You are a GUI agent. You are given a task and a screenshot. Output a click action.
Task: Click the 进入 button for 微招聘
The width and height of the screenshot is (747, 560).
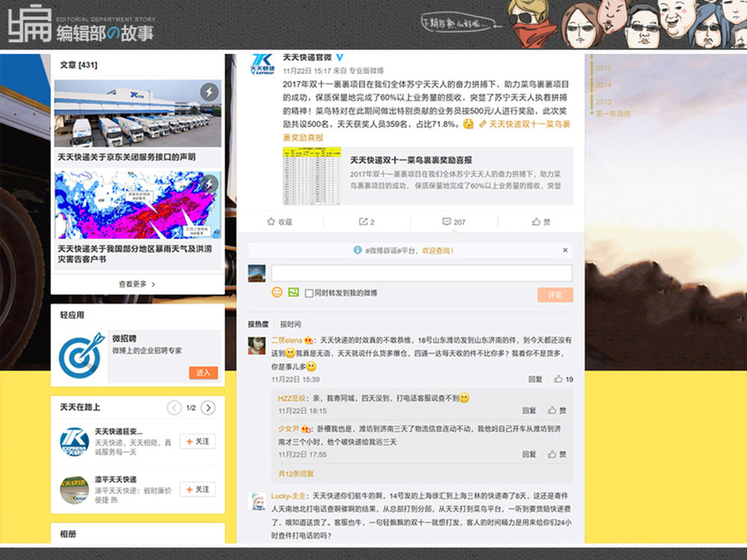click(203, 373)
